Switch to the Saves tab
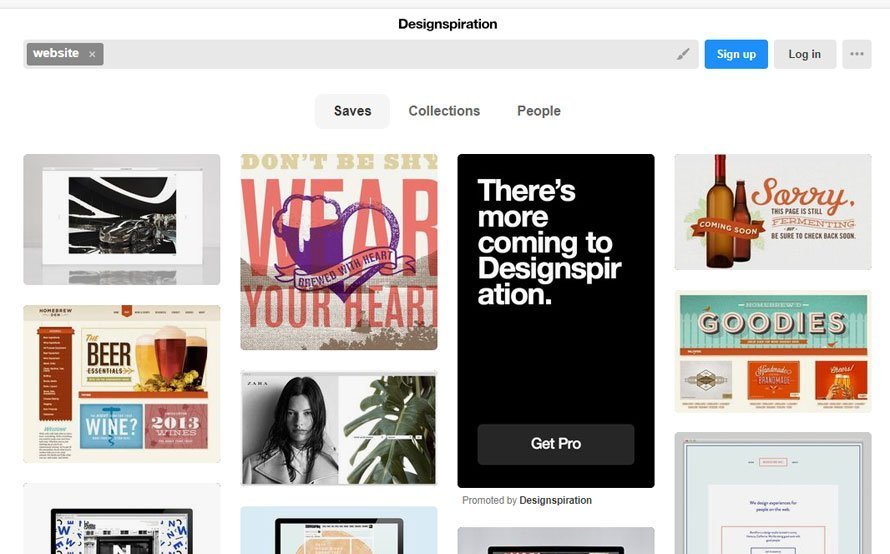Image resolution: width=890 pixels, height=554 pixels. pyautogui.click(x=352, y=111)
